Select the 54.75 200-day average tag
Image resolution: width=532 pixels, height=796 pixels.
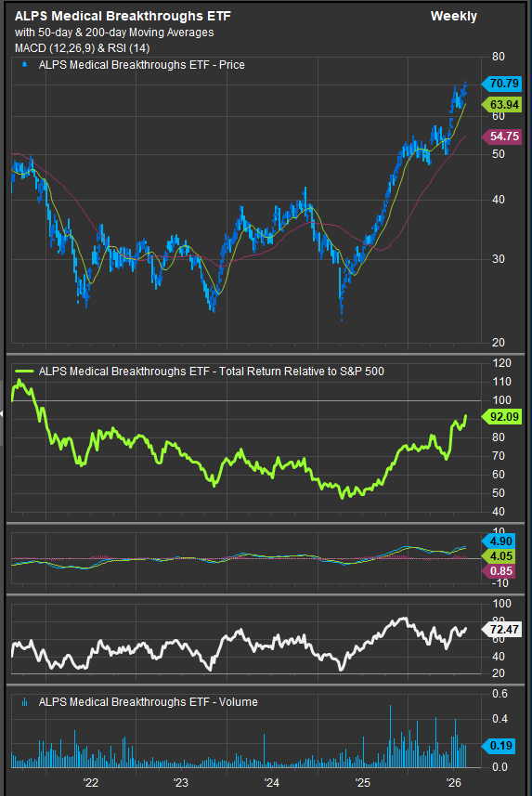point(501,136)
